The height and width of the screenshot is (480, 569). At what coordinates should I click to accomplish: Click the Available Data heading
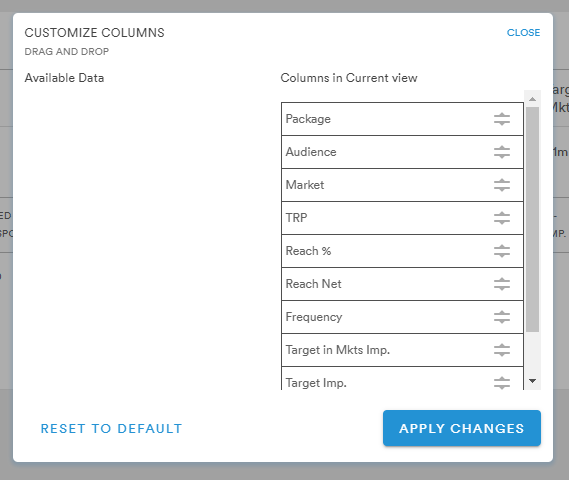coord(64,78)
